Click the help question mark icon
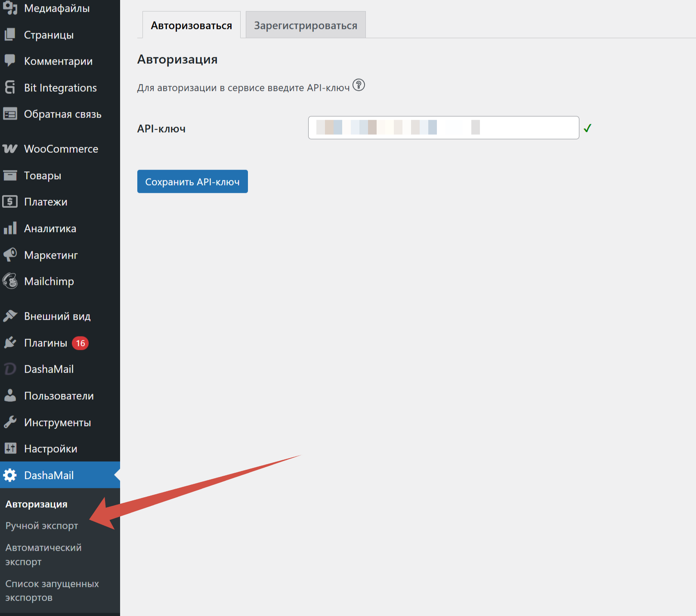696x616 pixels. [x=359, y=85]
